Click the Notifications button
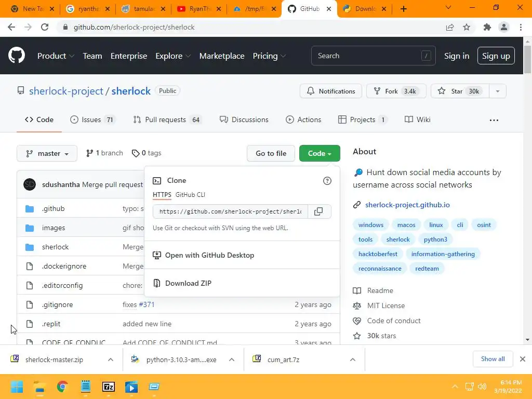The image size is (532, 399). [331, 91]
